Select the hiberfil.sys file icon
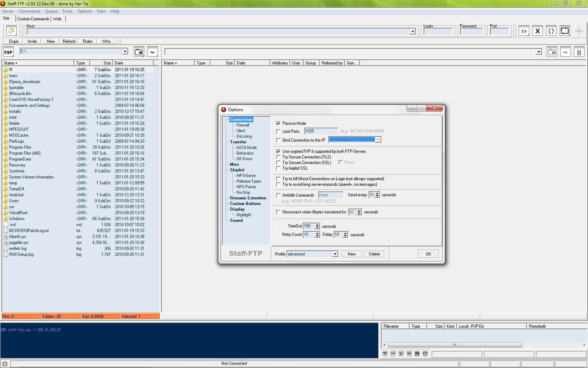Viewport: 588px width, 368px height. pyautogui.click(x=6, y=237)
